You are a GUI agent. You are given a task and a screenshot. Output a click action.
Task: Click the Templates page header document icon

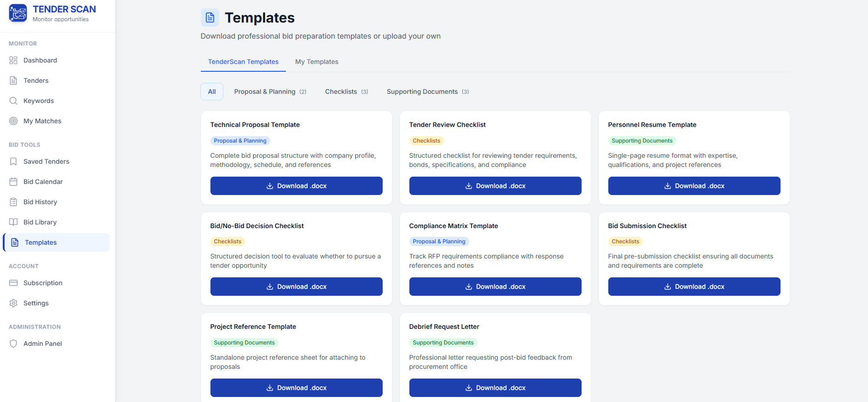210,17
